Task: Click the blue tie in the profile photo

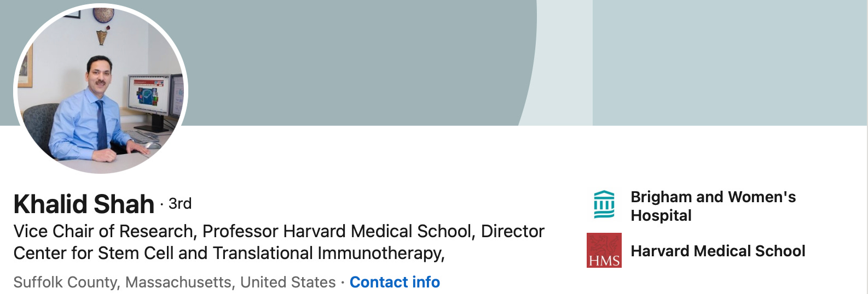Action: pyautogui.click(x=101, y=123)
